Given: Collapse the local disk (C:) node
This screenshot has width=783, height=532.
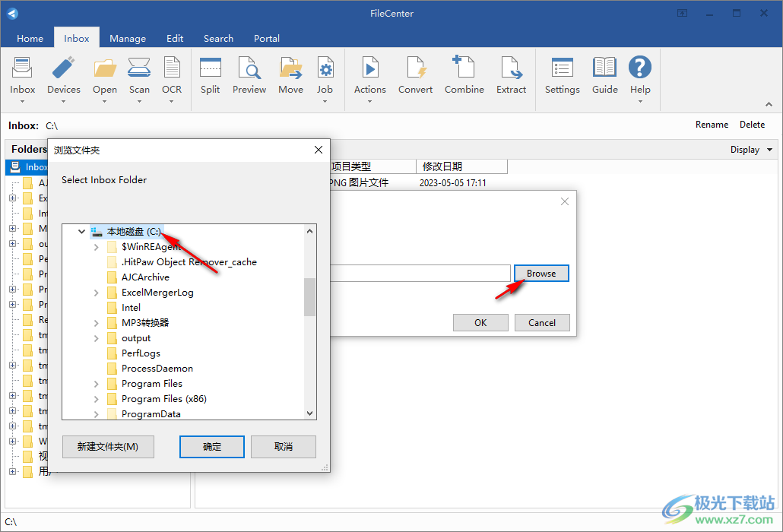Looking at the screenshot, I should click(x=81, y=232).
